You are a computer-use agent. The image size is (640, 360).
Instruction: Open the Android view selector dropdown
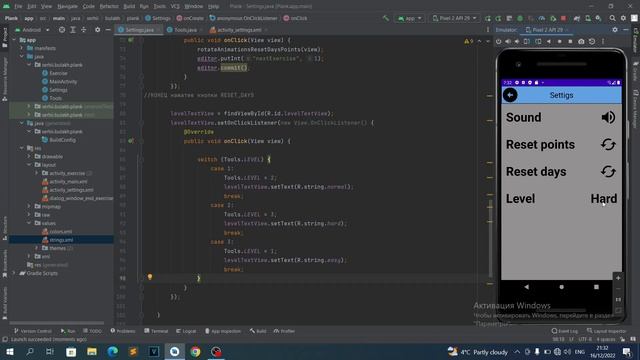[x=32, y=30]
